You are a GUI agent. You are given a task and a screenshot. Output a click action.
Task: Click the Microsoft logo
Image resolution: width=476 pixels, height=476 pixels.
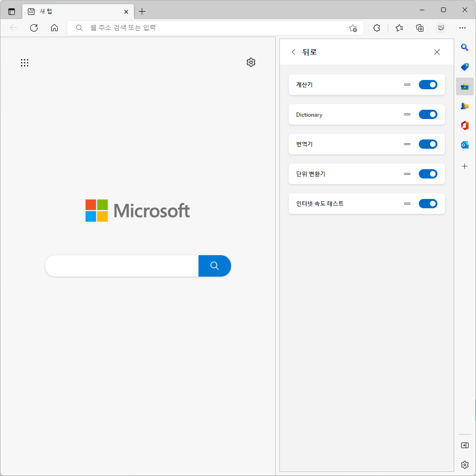tap(138, 211)
